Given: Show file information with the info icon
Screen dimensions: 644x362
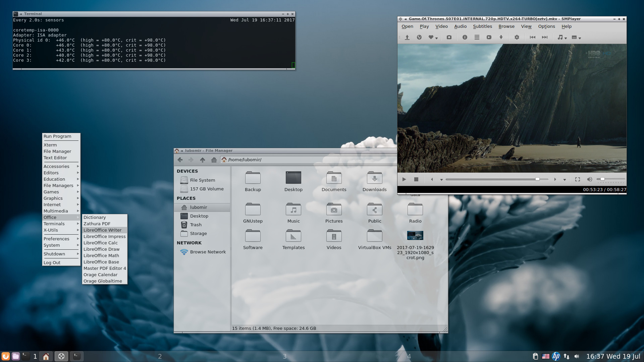Looking at the screenshot, I should (465, 38).
